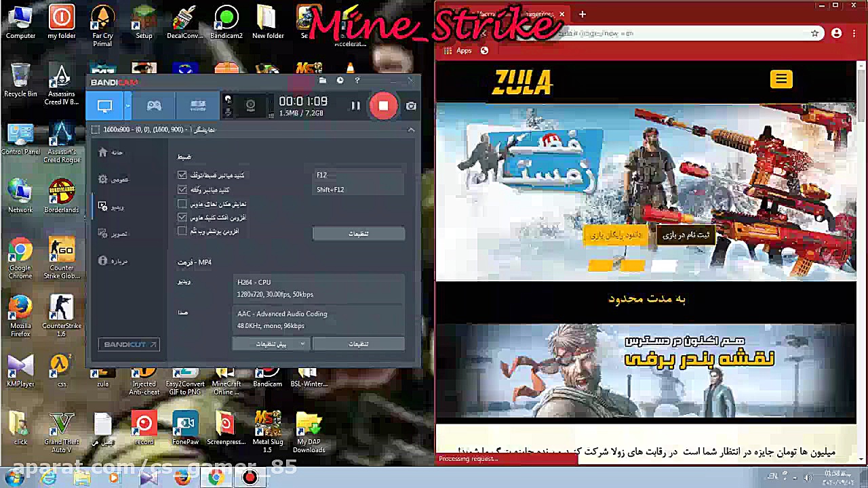Uncheck the F12 record/stop hotkey checkbox
Viewport: 868px width, 488px height.
tap(182, 175)
